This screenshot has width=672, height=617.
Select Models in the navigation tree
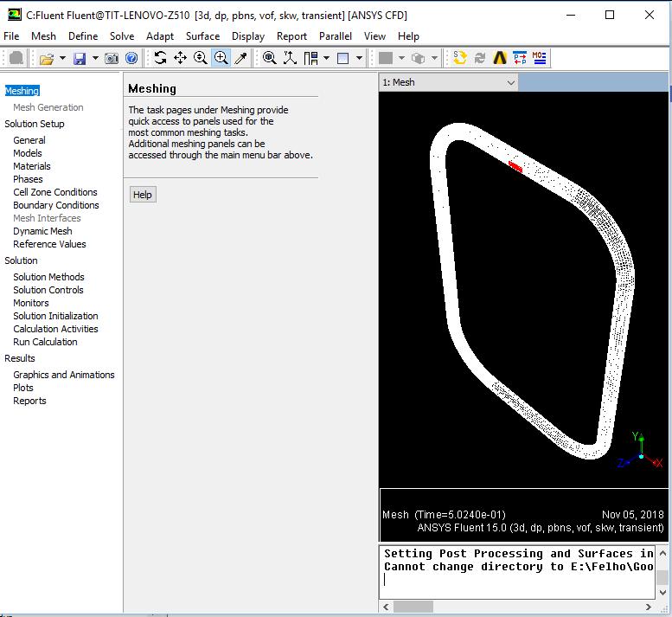pyautogui.click(x=28, y=153)
